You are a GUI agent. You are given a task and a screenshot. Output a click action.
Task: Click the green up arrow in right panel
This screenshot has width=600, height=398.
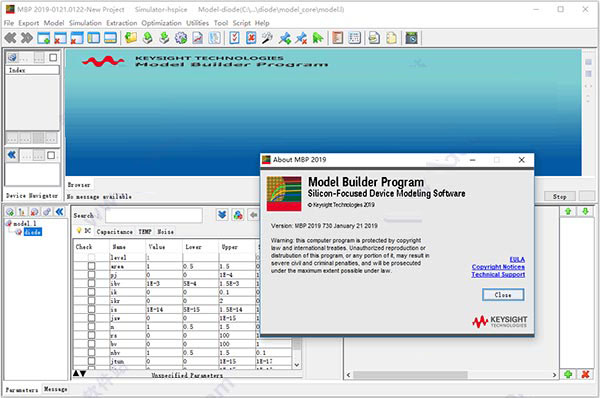pos(568,211)
